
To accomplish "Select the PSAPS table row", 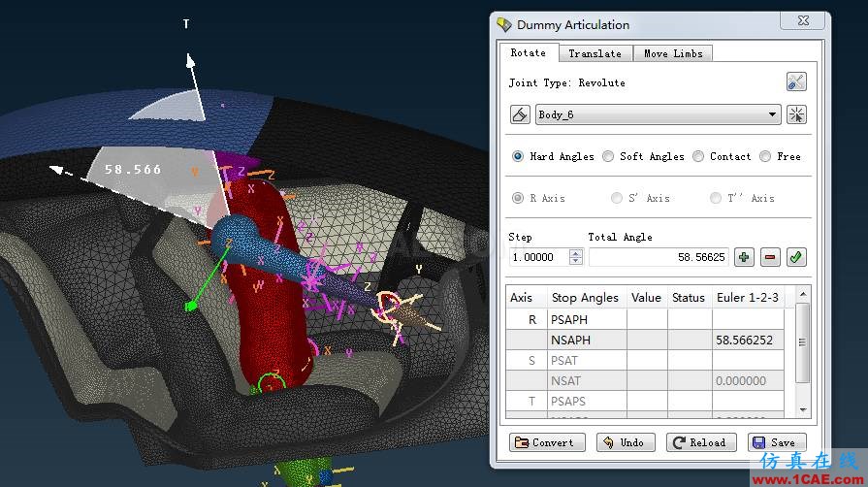I will [645, 401].
